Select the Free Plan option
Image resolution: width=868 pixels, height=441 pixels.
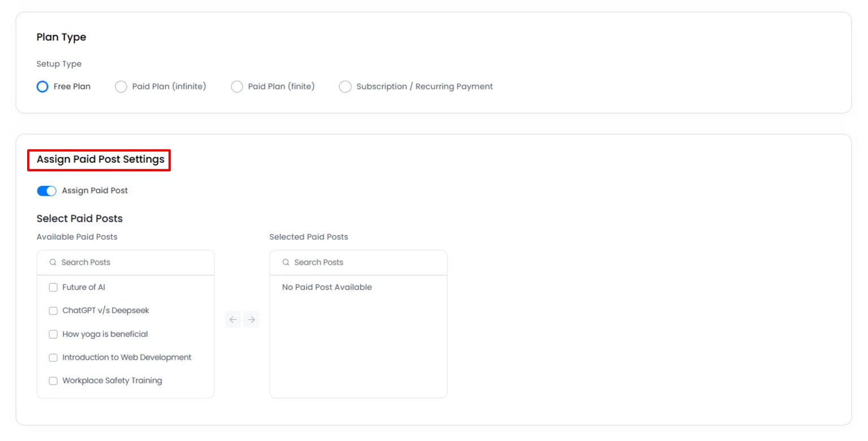42,86
